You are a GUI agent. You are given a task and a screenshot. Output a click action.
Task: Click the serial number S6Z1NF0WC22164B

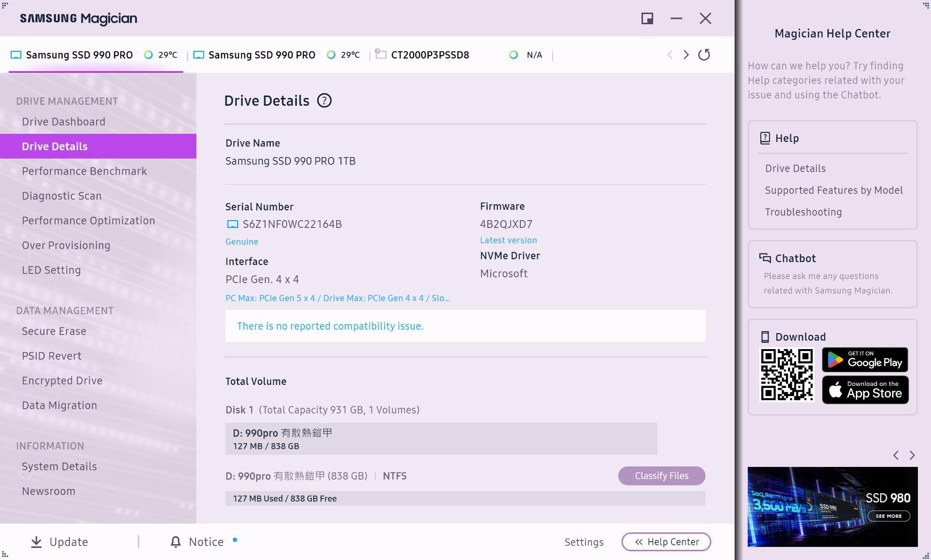coord(292,224)
